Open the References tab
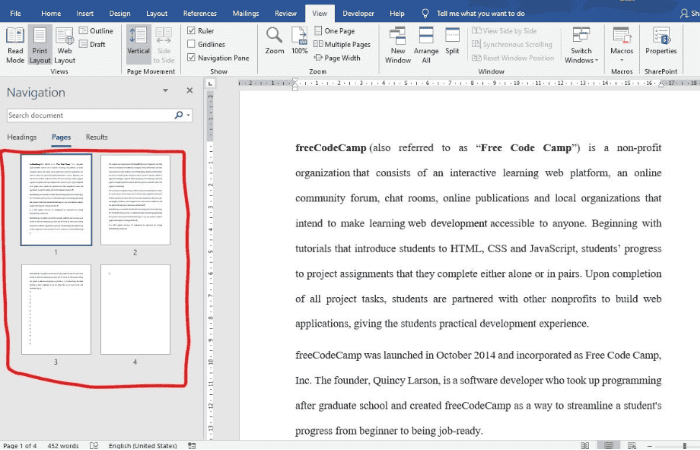The image size is (700, 450). click(200, 13)
